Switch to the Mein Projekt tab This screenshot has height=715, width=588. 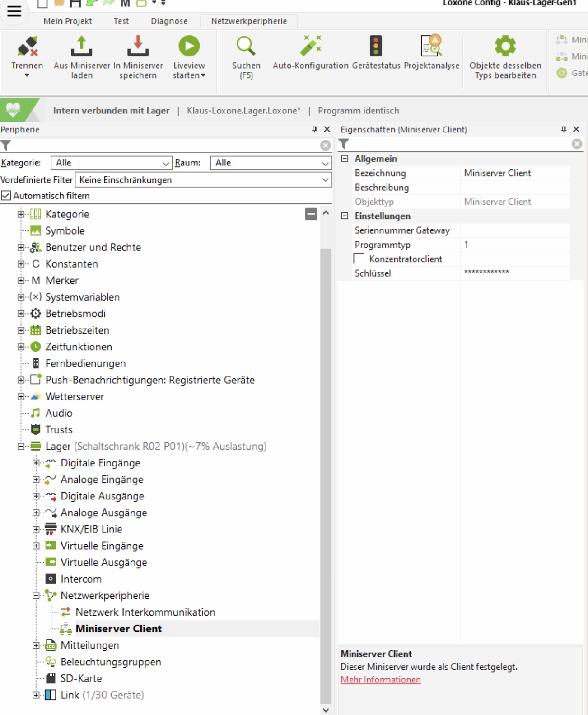(x=68, y=21)
